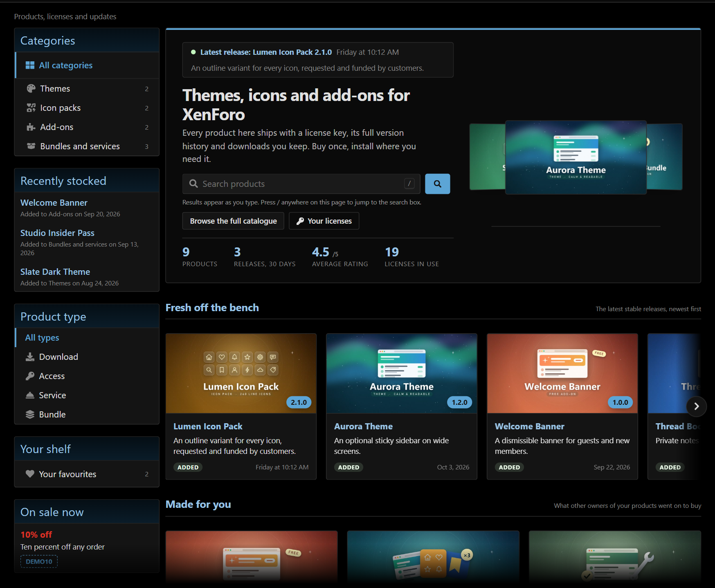Click the Welcome Banner card thumbnail with 1.0.0 badge
Viewport: 715px width, 588px height.
(562, 373)
